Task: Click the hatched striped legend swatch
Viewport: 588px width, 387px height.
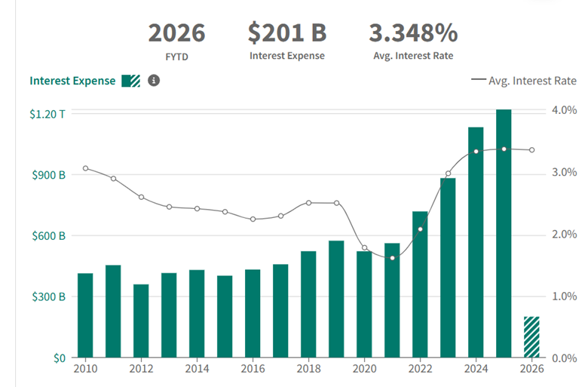Action: point(135,81)
